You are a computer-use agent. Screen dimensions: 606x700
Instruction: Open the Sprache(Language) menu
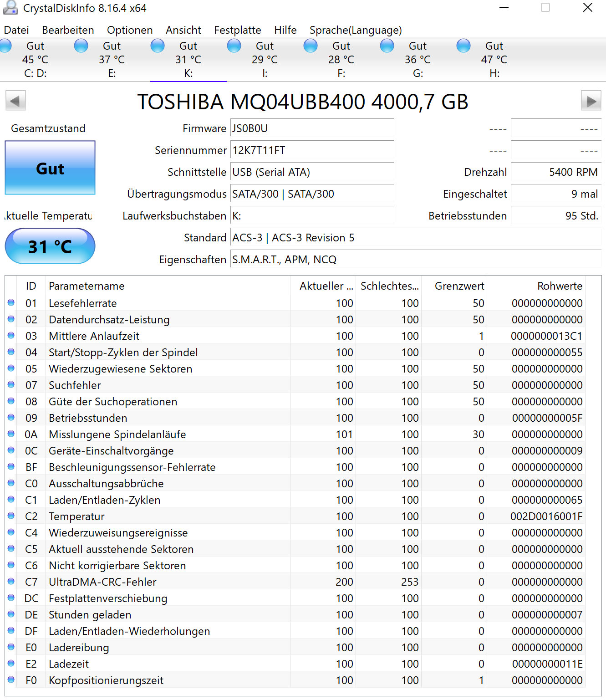click(x=356, y=30)
